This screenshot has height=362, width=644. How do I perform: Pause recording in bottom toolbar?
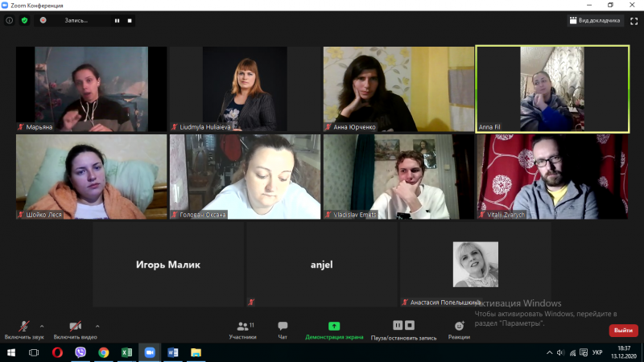[x=398, y=326]
